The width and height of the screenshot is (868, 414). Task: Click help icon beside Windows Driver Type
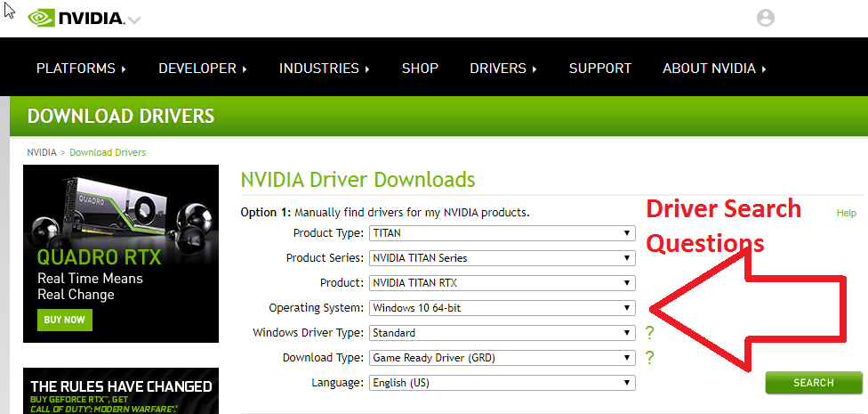(650, 333)
